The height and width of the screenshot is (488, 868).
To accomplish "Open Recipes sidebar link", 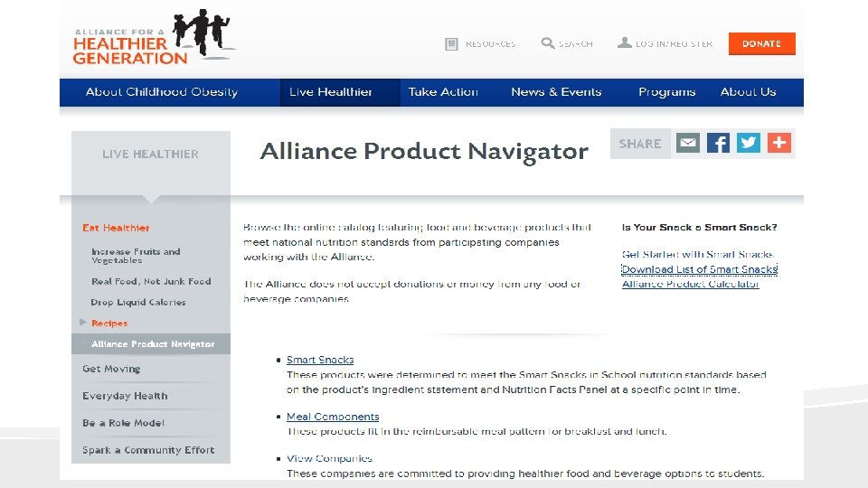I will coord(109,324).
